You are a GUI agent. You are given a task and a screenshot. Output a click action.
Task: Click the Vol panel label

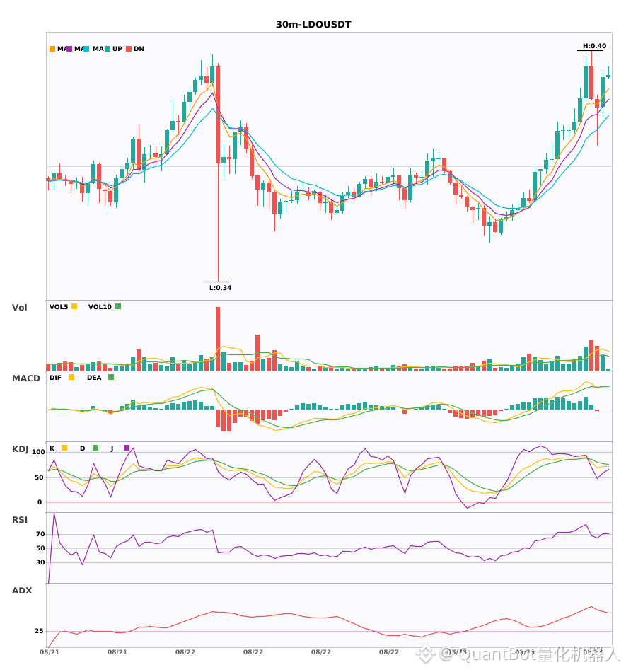[19, 308]
